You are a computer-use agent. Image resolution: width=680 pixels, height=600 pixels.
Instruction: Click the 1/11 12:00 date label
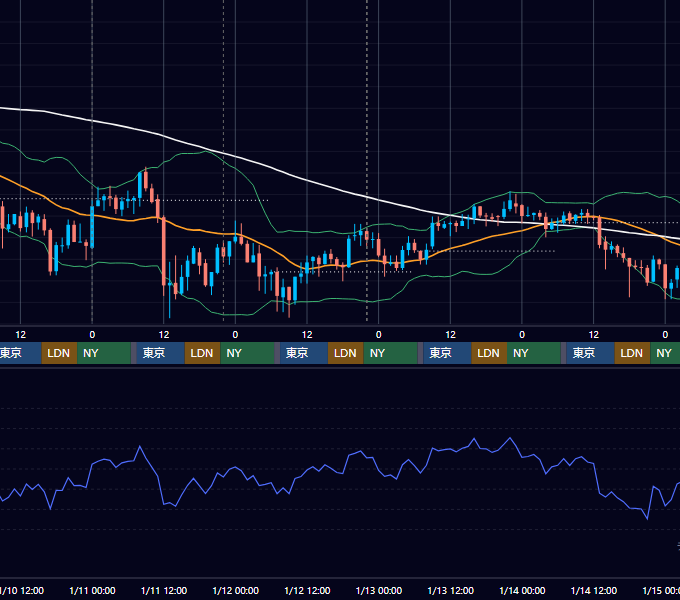click(x=164, y=590)
